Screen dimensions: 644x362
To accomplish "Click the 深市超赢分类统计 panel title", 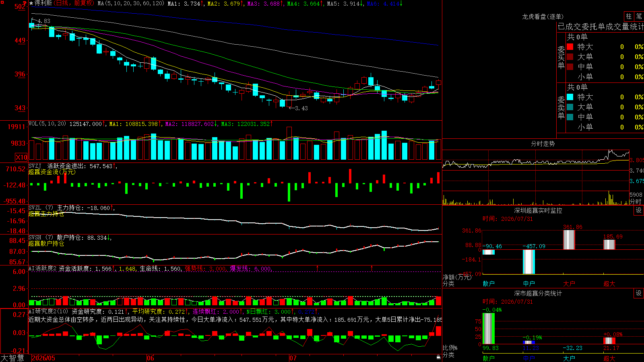I will (538, 293).
